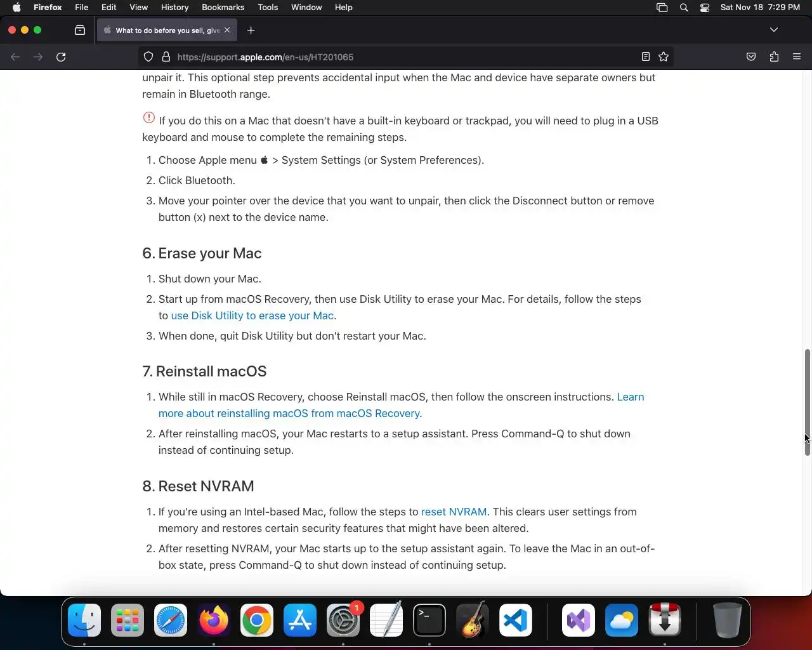Open the File menu
The image size is (812, 650).
tap(81, 8)
